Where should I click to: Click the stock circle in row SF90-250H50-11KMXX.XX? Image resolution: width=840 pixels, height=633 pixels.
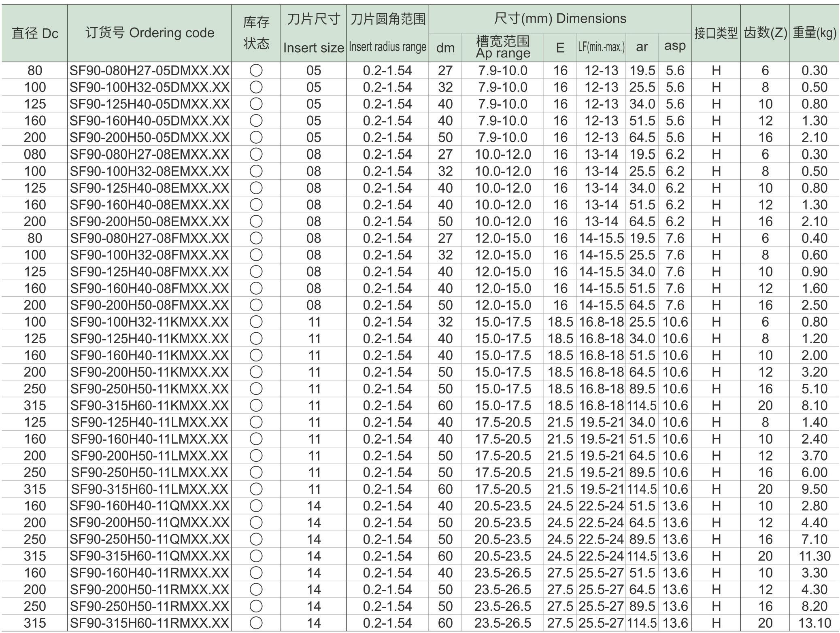click(256, 389)
